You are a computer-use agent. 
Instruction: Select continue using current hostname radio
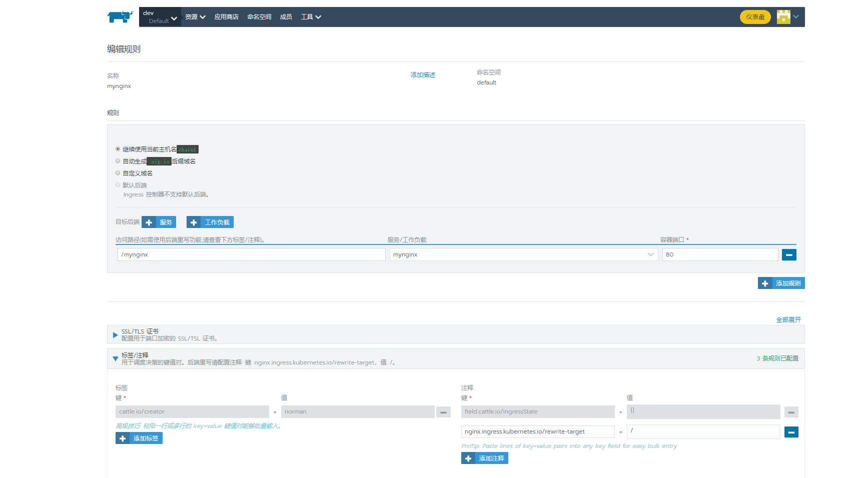click(x=118, y=149)
